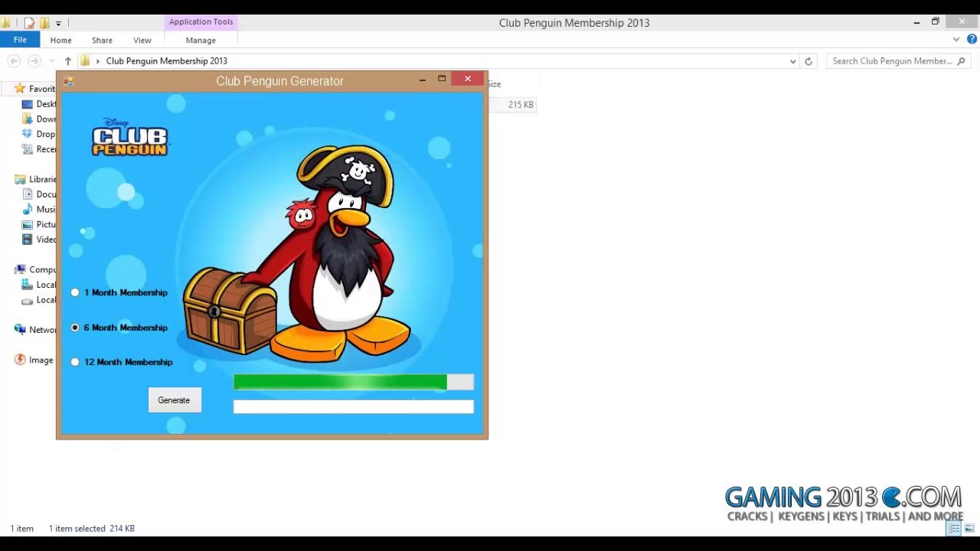
Task: Refresh the Explorer folder view
Action: click(808, 61)
